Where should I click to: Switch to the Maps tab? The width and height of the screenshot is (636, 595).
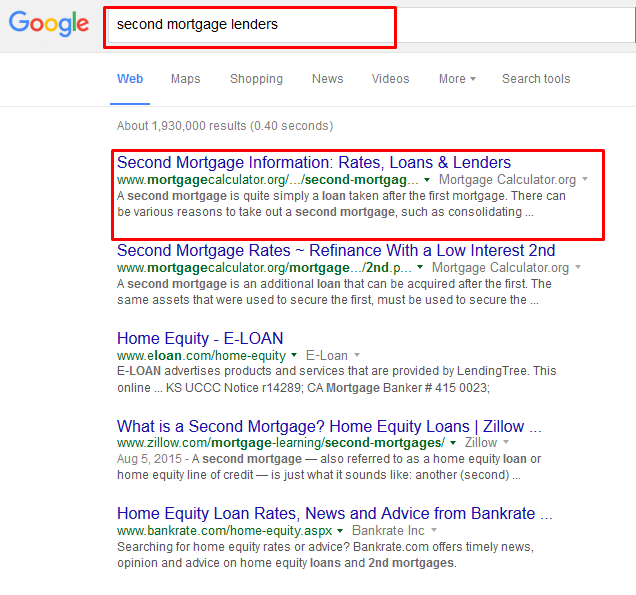pos(185,79)
